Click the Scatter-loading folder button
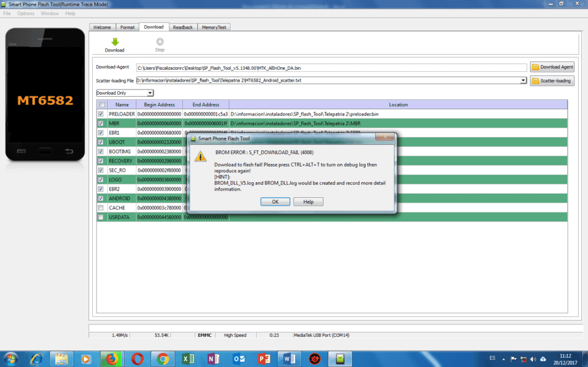Image resolution: width=588 pixels, height=367 pixels. tap(552, 80)
